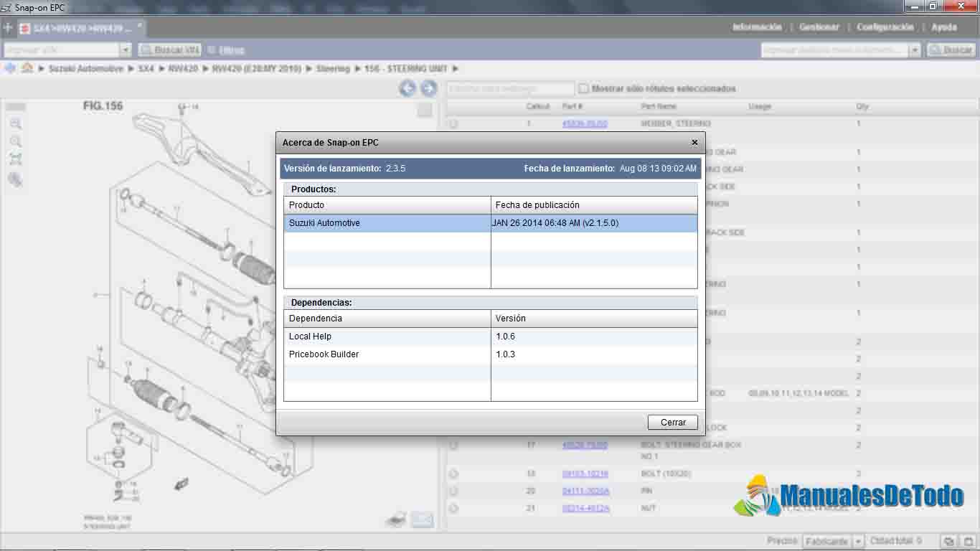Go to next illustration with right arrow
The width and height of the screenshot is (980, 551).
tap(428, 88)
